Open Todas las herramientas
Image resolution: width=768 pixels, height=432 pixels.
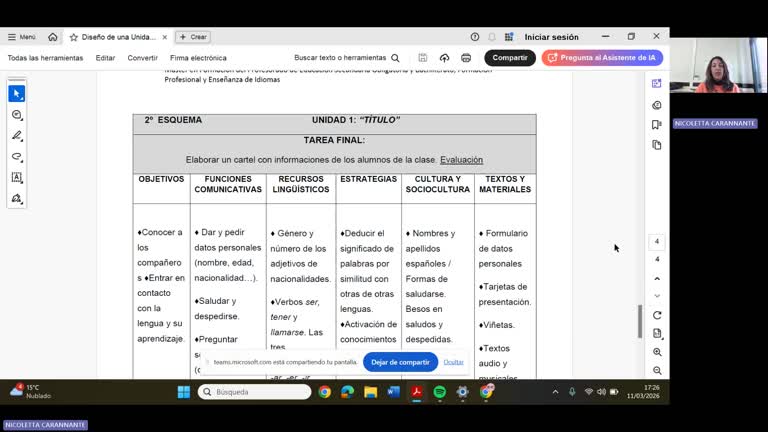45,58
